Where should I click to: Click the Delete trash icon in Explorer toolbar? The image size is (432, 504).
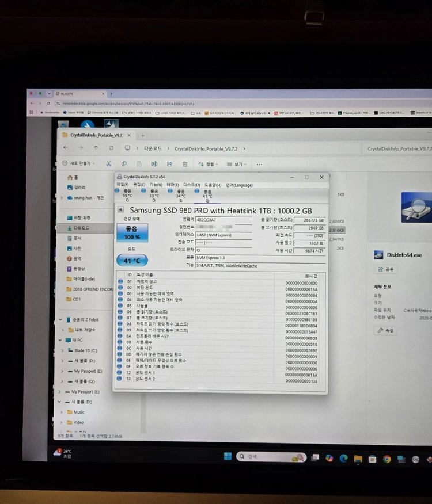185,164
